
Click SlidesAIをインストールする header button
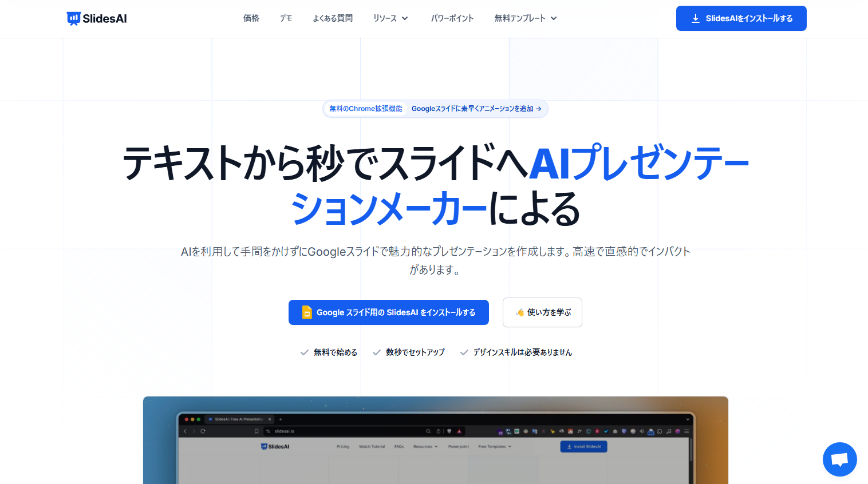click(x=741, y=18)
